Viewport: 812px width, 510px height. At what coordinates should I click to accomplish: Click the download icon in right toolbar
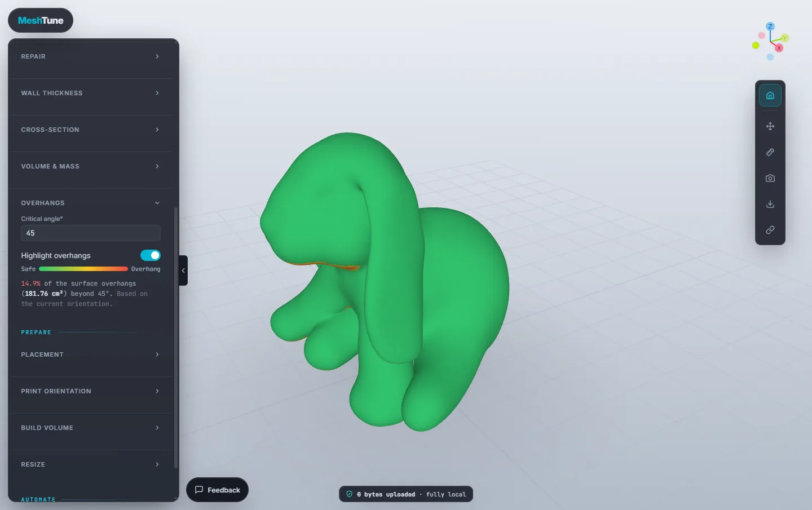pos(770,204)
